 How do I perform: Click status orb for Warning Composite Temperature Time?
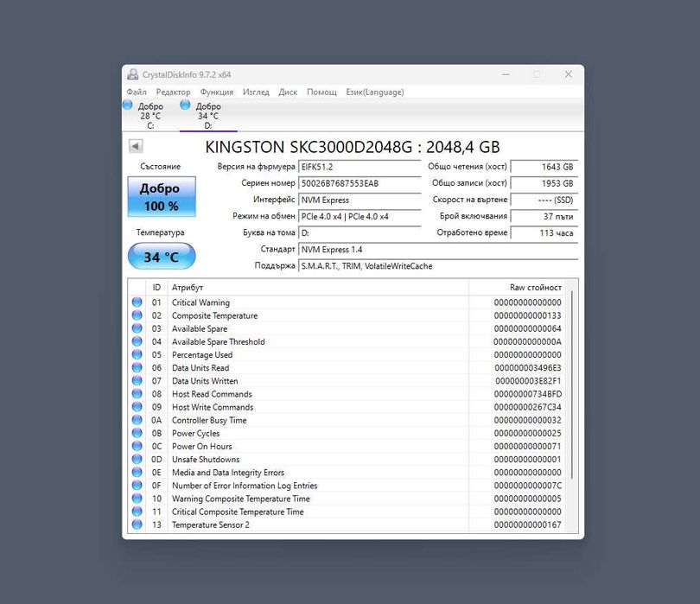pyautogui.click(x=137, y=499)
